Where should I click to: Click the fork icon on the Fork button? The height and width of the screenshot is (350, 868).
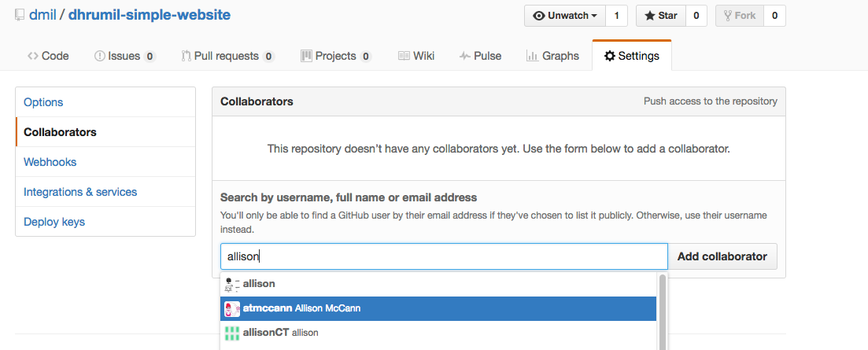(x=728, y=16)
